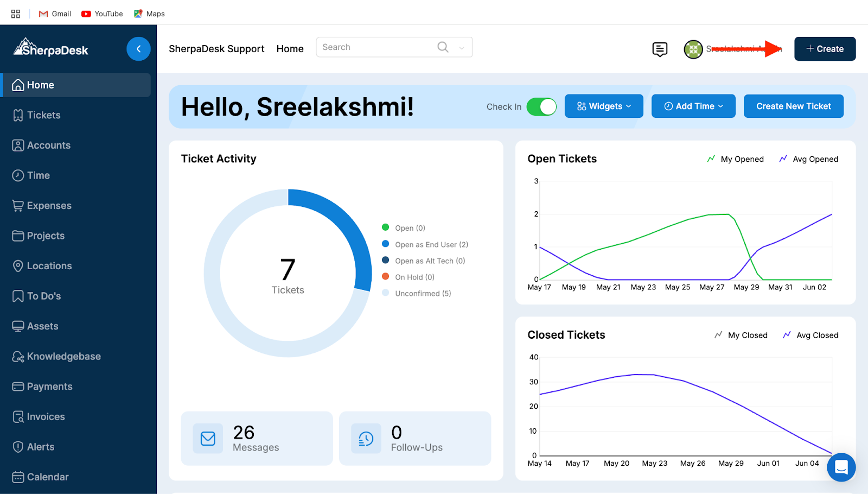Screen dimensions: 868x494
Task: Open the Add Time dropdown
Action: 693,106
